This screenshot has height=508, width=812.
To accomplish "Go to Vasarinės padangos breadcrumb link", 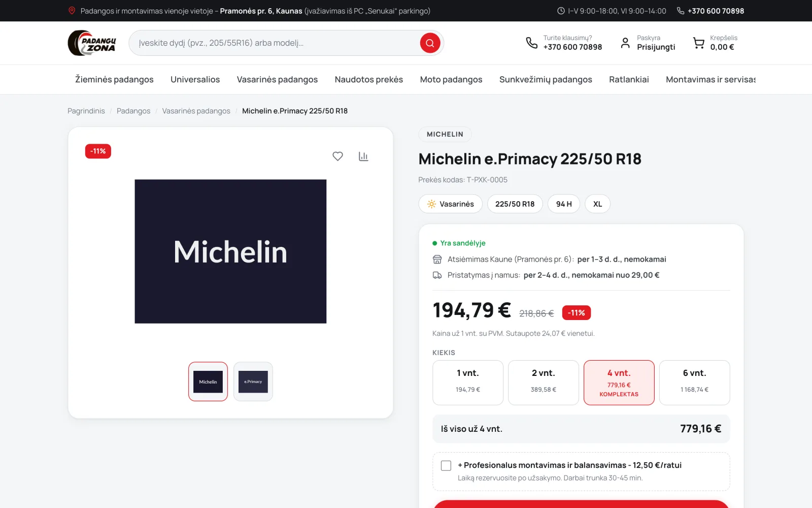I will click(196, 111).
